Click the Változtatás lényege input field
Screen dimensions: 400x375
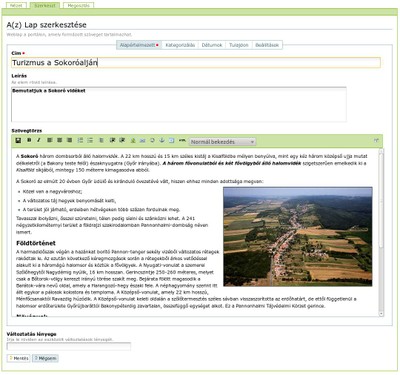point(69,347)
